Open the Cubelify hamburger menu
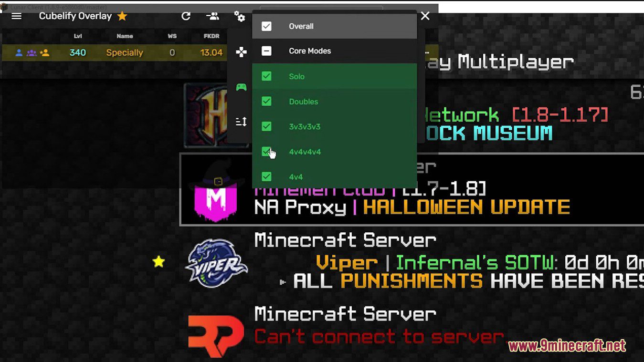644x362 pixels. 17,16
